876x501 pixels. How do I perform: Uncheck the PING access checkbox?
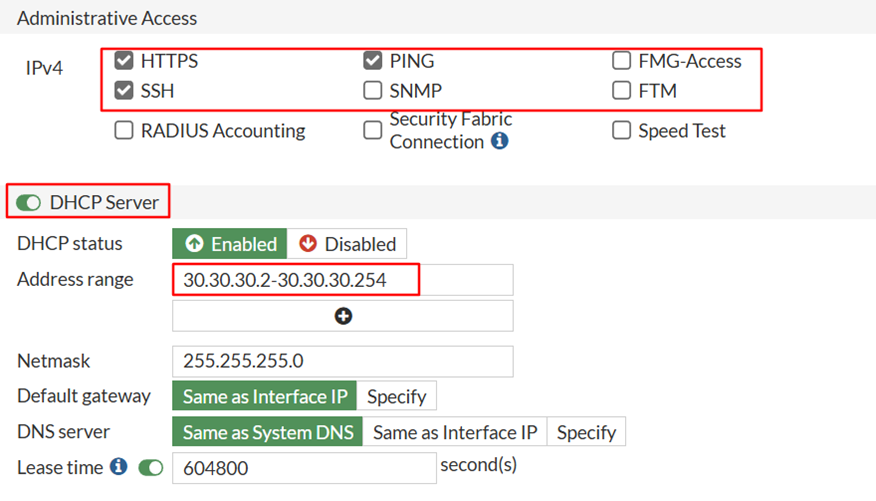coord(373,60)
